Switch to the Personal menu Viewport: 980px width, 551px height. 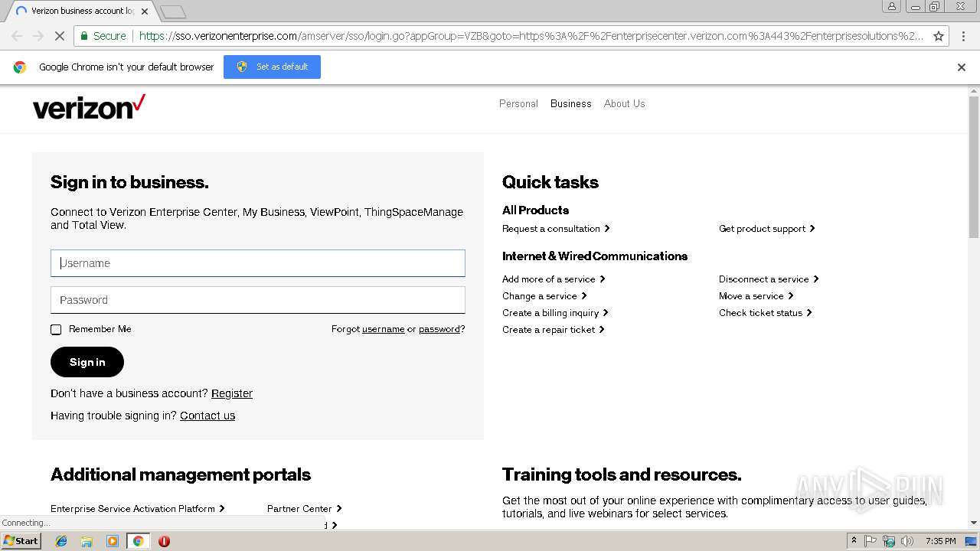coord(518,103)
